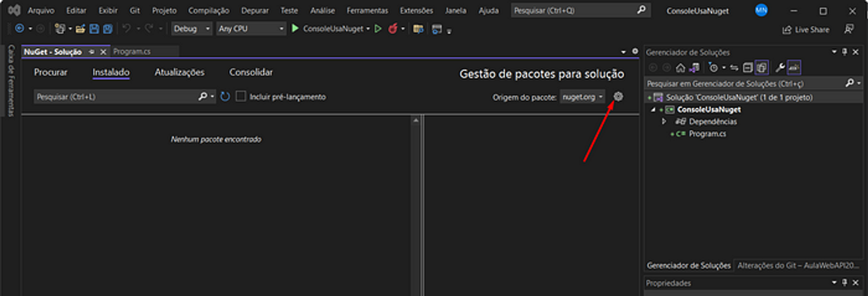Screen dimensions: 868x296
Task: Open the Debug configuration dropdown
Action: 191,29
